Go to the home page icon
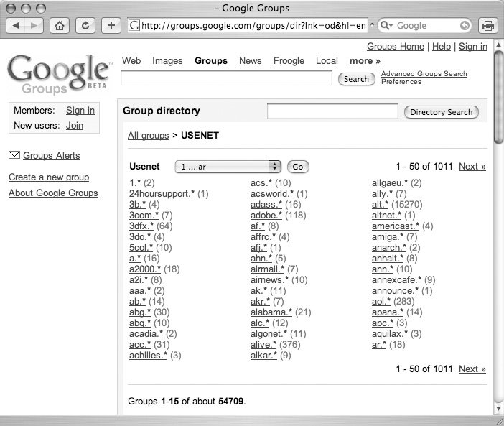504x426 pixels. [x=61, y=26]
